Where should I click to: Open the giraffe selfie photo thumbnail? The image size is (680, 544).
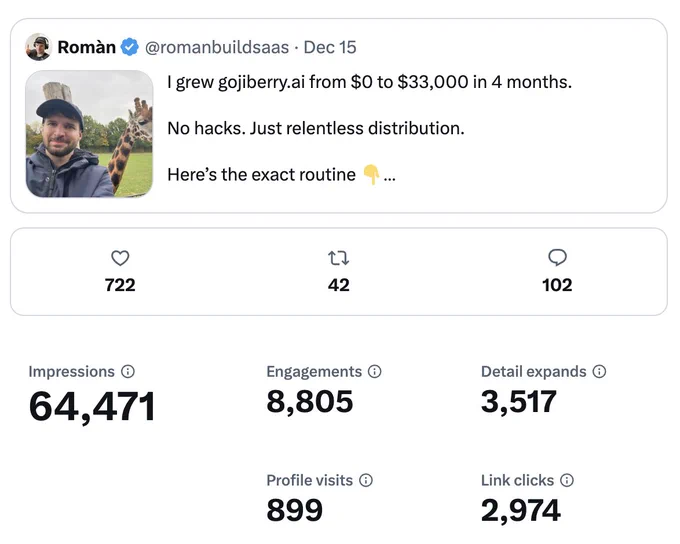coord(89,134)
